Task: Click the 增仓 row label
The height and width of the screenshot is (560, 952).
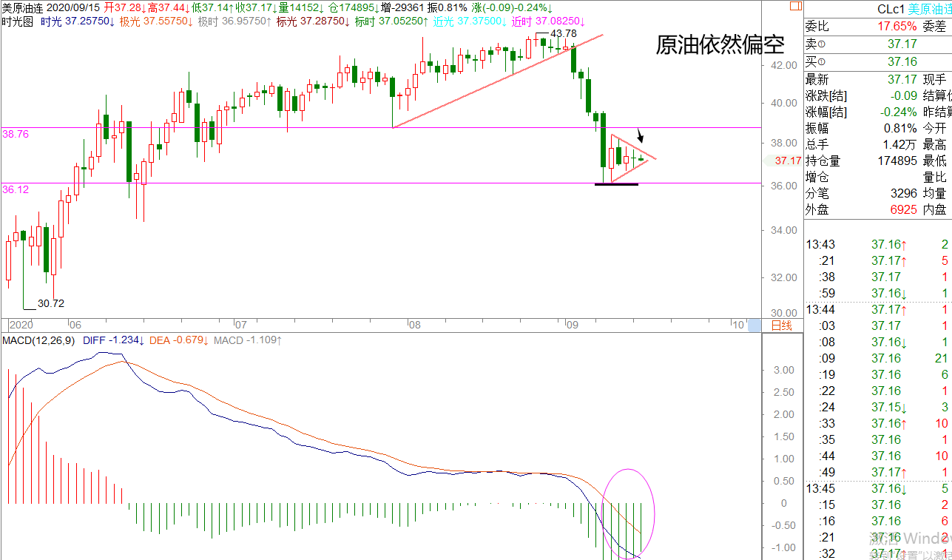Action: (818, 177)
